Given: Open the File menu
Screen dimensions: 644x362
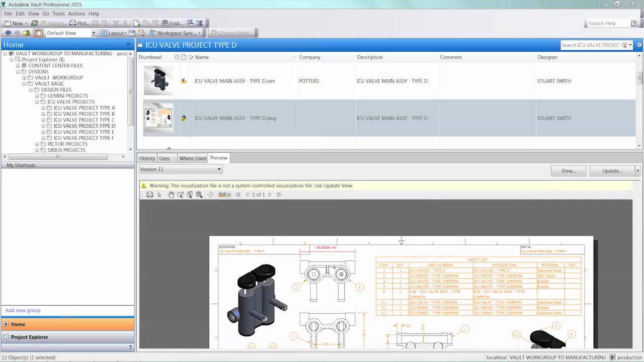Looking at the screenshot, I should (x=8, y=14).
